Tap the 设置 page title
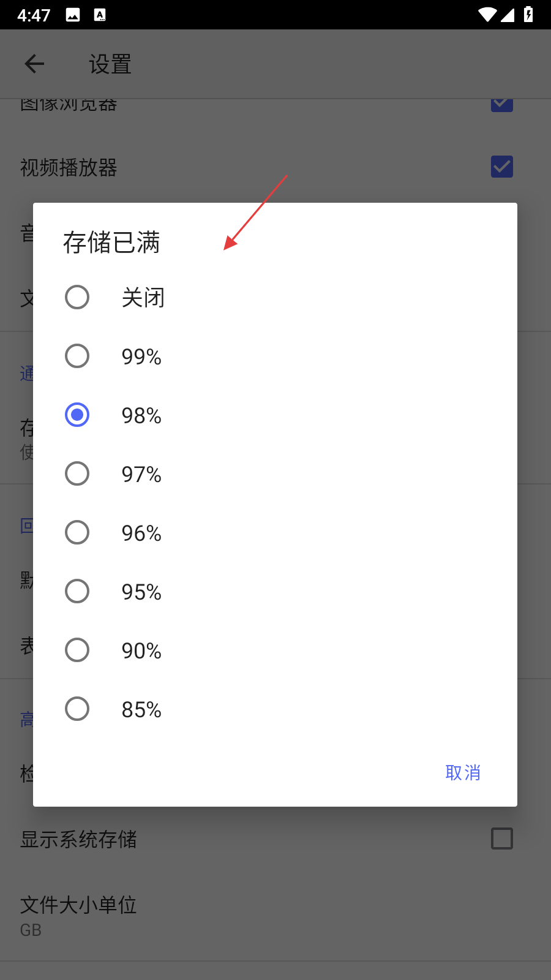 click(x=110, y=64)
